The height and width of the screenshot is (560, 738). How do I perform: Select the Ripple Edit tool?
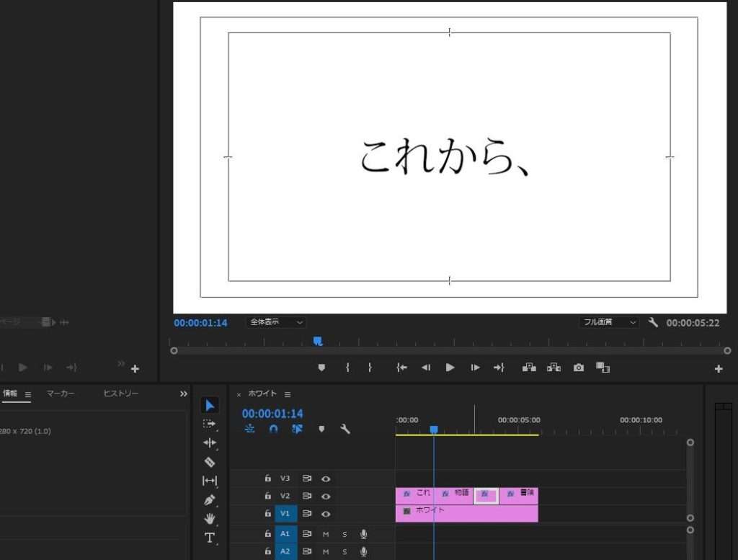point(210,443)
